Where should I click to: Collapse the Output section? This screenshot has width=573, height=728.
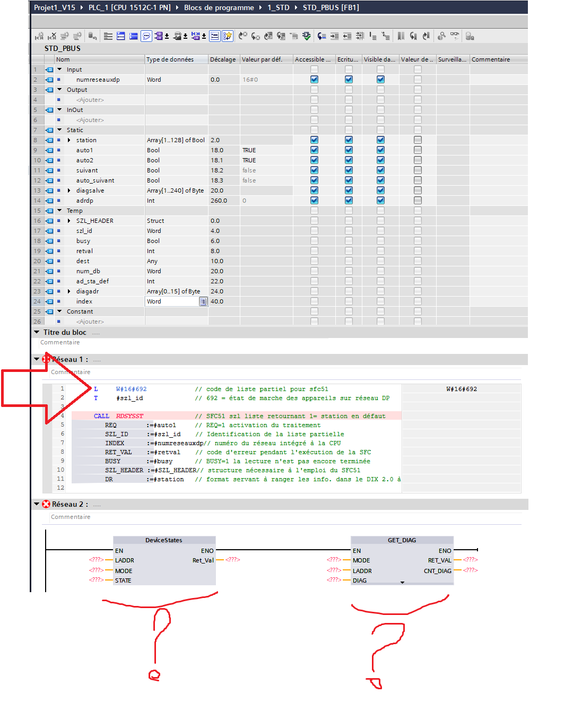(59, 90)
